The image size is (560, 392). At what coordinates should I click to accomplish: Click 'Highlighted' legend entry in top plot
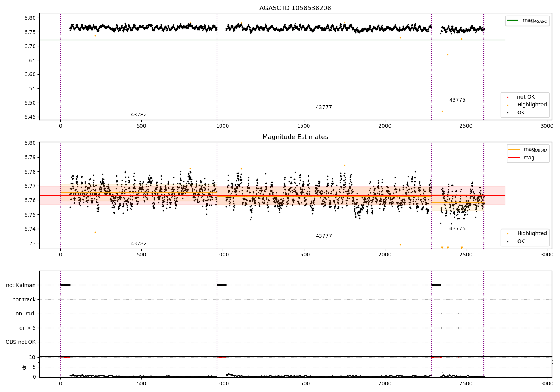click(527, 105)
